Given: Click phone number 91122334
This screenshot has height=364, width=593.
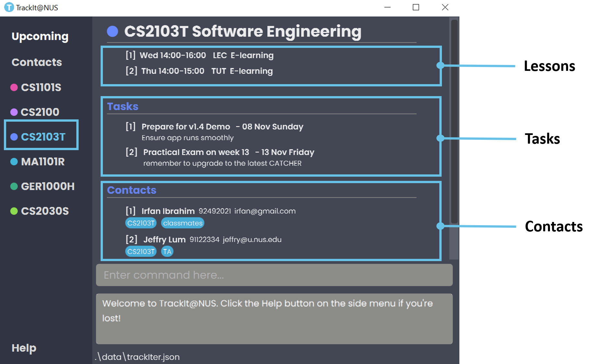Looking at the screenshot, I should point(204,240).
